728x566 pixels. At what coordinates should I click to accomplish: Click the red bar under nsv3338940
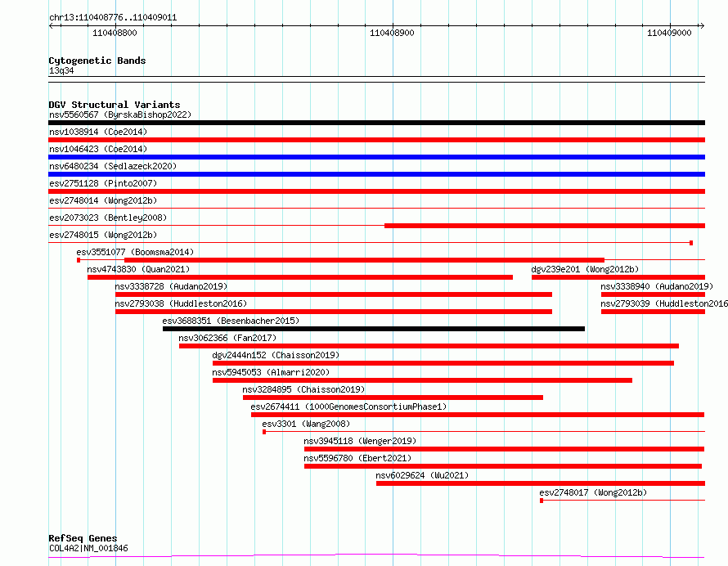click(x=654, y=294)
